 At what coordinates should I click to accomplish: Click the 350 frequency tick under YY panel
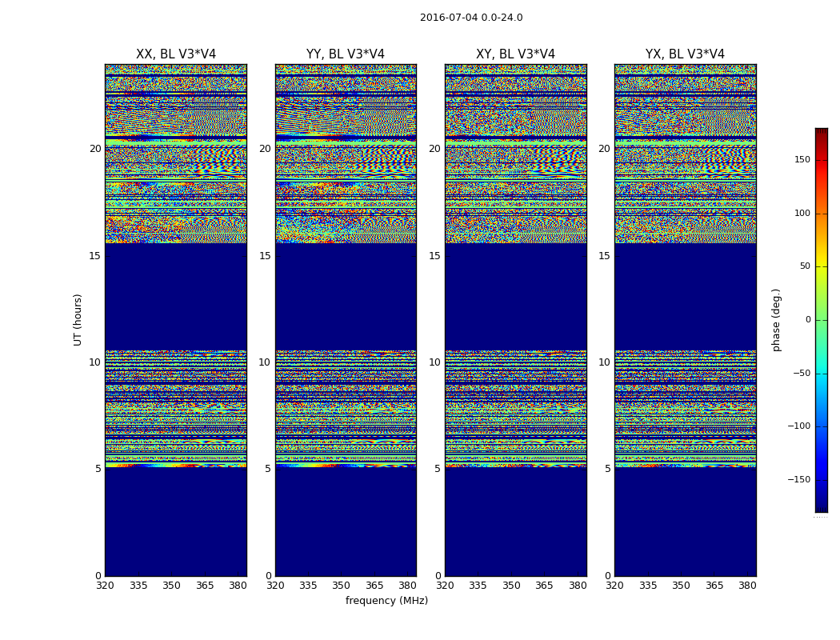tap(341, 586)
